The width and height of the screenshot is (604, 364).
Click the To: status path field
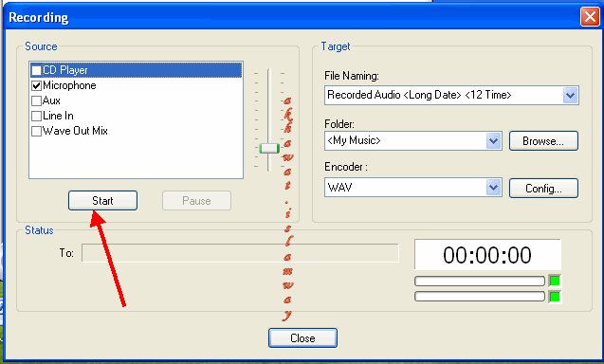[x=240, y=253]
